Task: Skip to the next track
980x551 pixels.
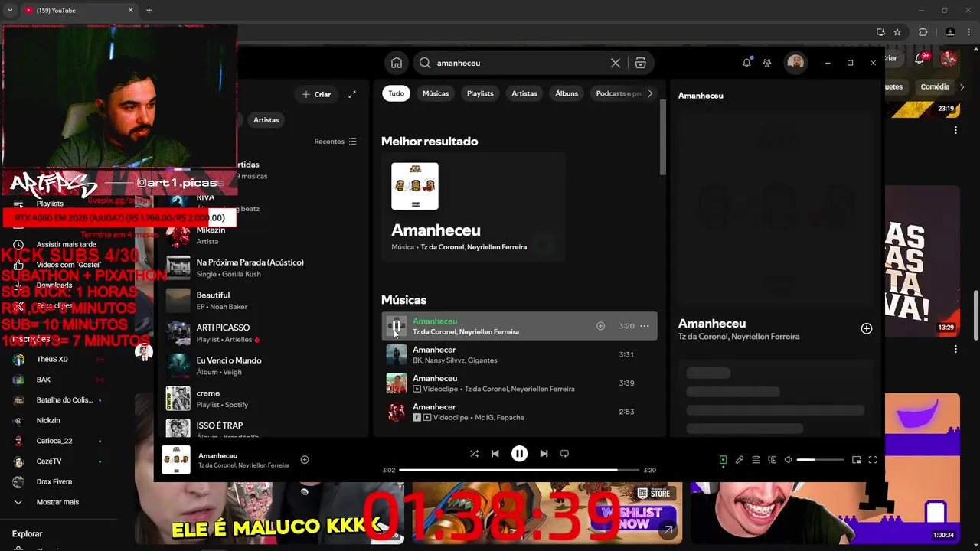Action: coord(544,454)
